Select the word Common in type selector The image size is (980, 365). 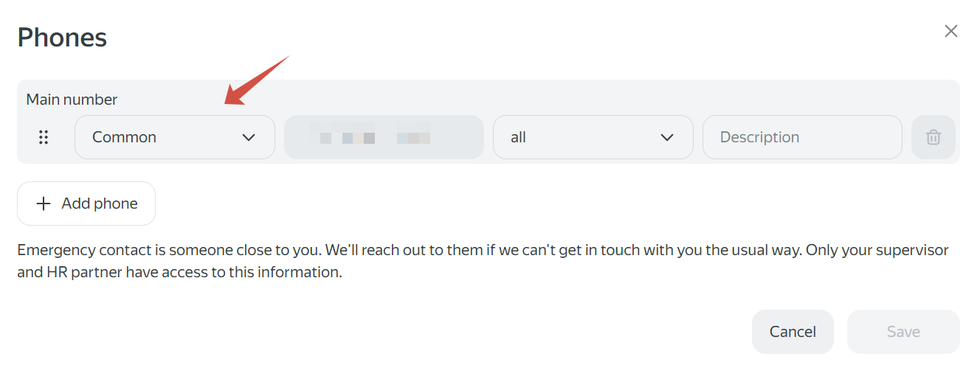[124, 137]
